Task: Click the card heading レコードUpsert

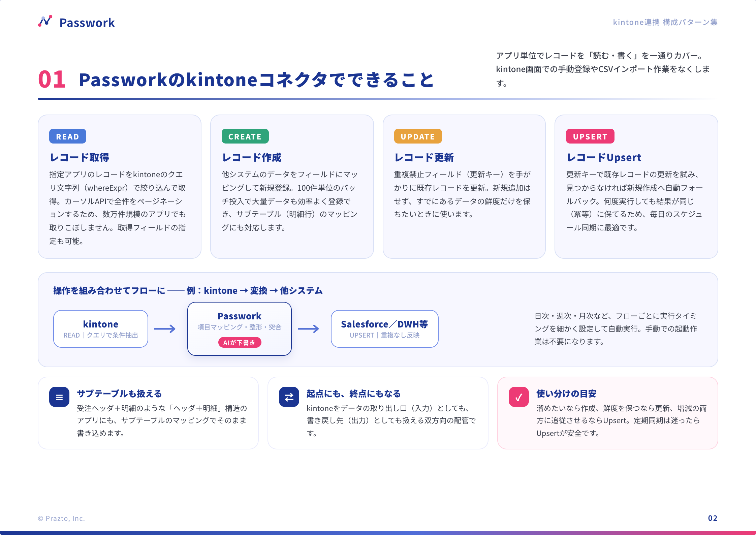Action: tap(604, 157)
